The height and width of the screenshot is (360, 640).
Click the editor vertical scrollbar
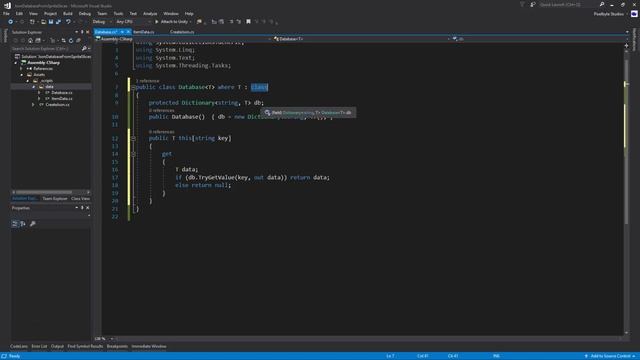coord(627,142)
